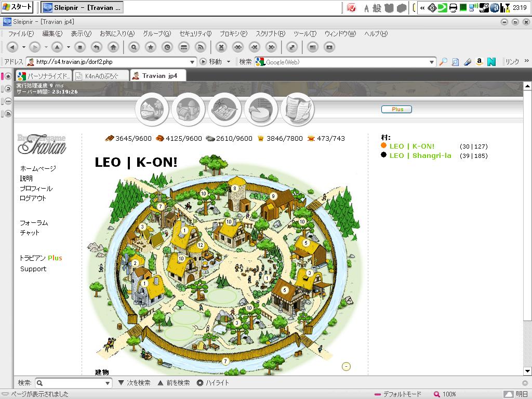Click the Google(Web) search input field
This screenshot has height=399, width=532.
point(346,62)
